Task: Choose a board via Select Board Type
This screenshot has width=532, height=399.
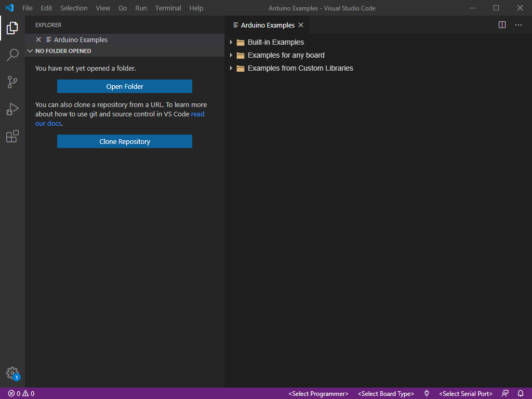Action: (386, 394)
